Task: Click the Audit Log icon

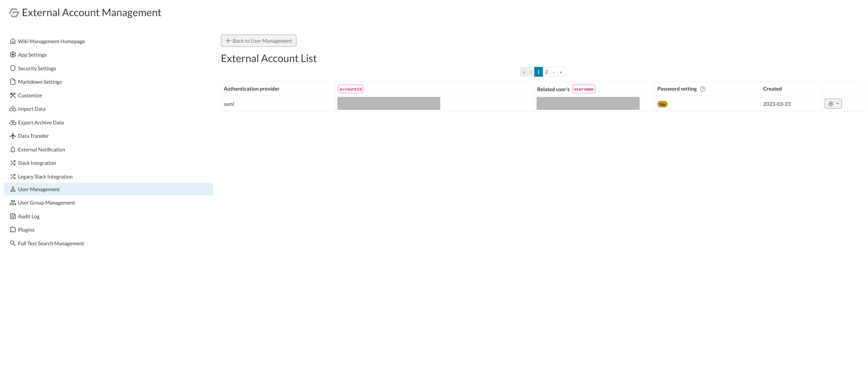Action: pos(12,216)
